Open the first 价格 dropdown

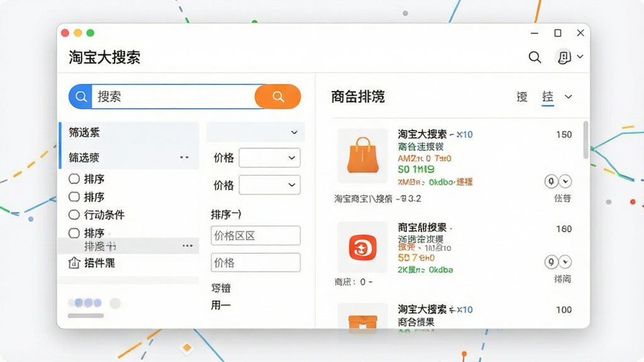point(269,158)
